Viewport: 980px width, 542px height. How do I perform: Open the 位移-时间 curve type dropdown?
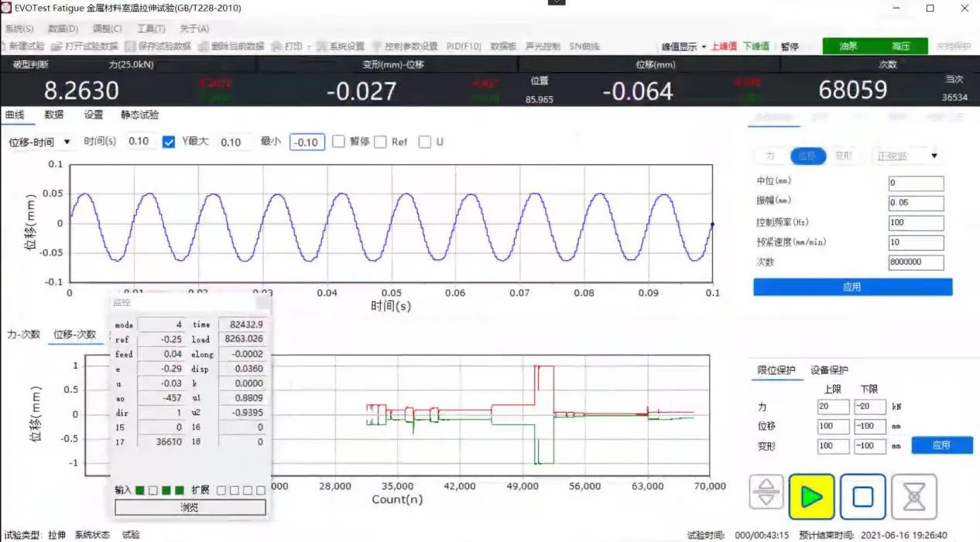click(39, 142)
